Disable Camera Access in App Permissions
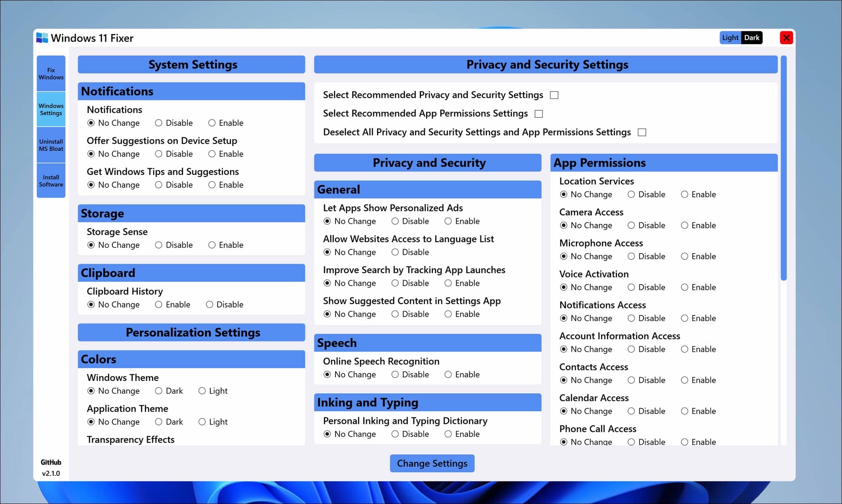This screenshot has height=504, width=842. (631, 225)
